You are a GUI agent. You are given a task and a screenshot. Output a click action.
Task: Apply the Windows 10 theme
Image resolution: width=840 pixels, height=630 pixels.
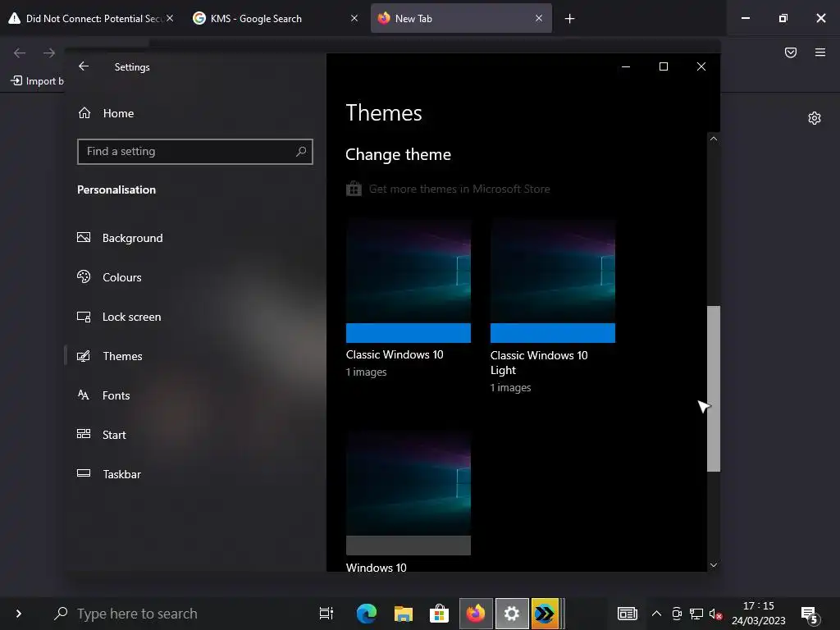point(409,501)
